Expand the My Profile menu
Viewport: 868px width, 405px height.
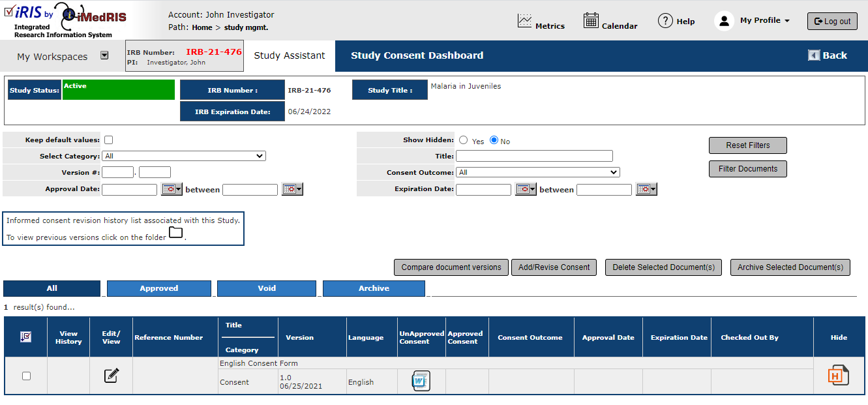765,21
